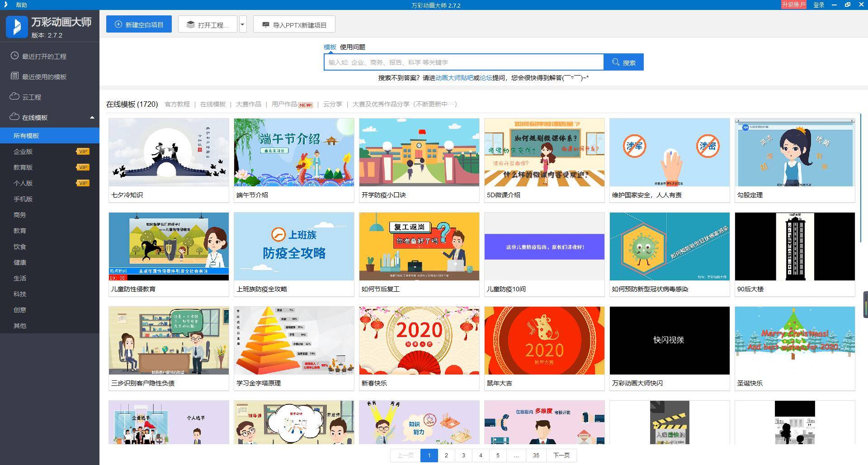Open the 论坛 link
This screenshot has width=868, height=465.
[x=486, y=78]
